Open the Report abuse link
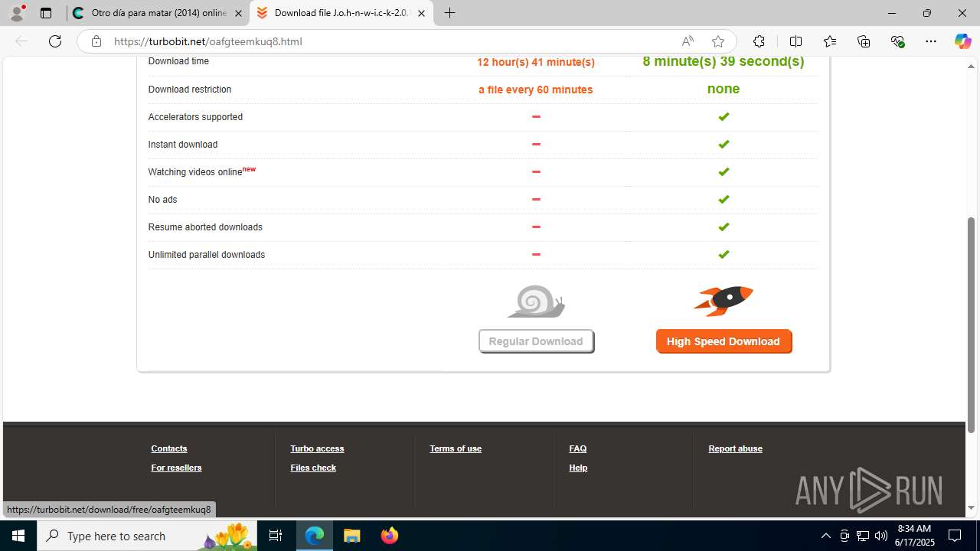Viewport: 980px width, 551px height. pos(735,448)
